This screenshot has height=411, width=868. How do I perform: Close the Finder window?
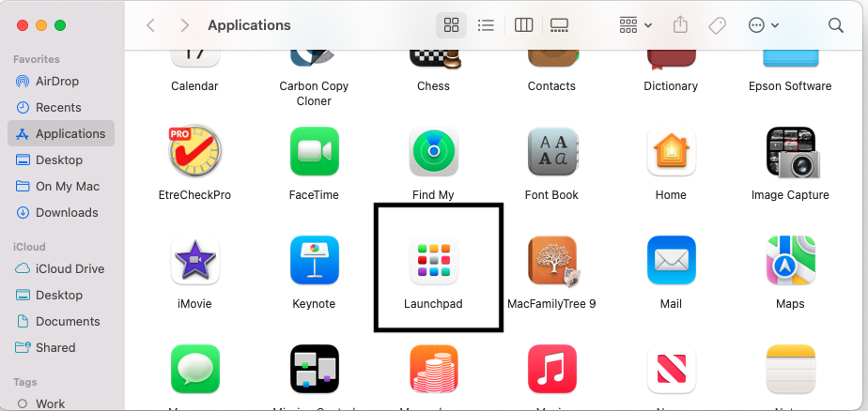pos(23,25)
